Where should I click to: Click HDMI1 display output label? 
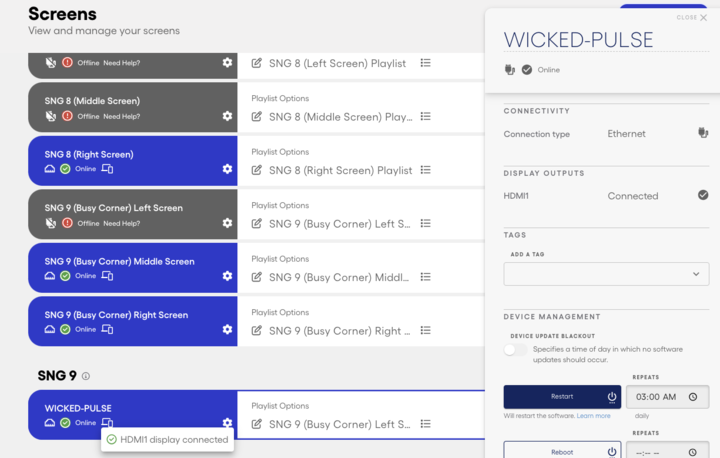516,196
